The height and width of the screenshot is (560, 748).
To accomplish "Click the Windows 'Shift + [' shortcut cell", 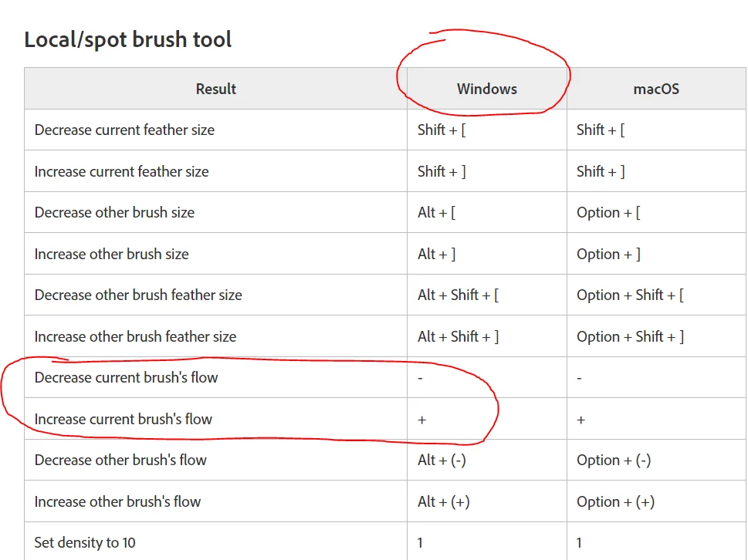I will pos(442,130).
